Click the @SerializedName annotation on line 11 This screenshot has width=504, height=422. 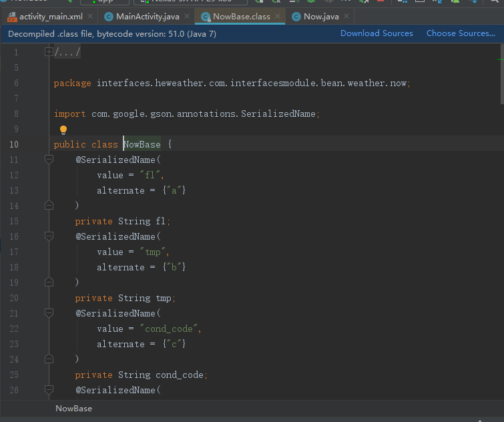click(117, 160)
